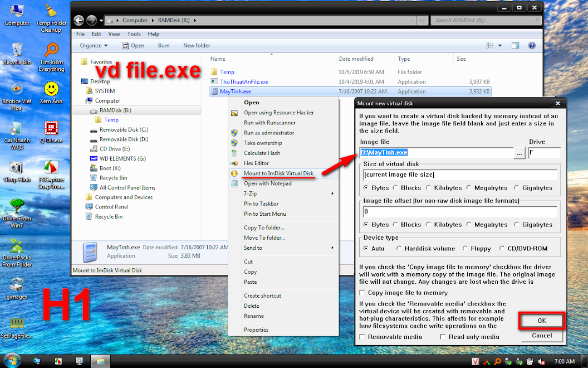
Task: Select Kilobytes for image file offset
Action: click(429, 225)
